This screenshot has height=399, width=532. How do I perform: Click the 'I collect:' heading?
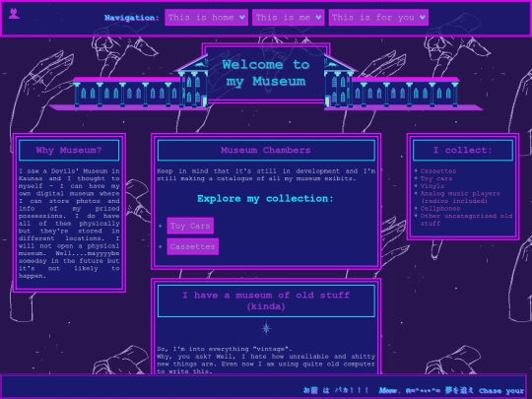tap(462, 150)
